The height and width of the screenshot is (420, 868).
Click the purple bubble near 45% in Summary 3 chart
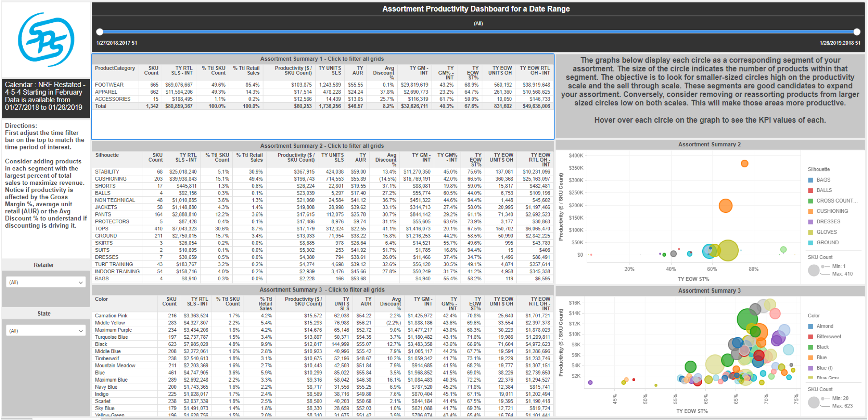point(590,383)
